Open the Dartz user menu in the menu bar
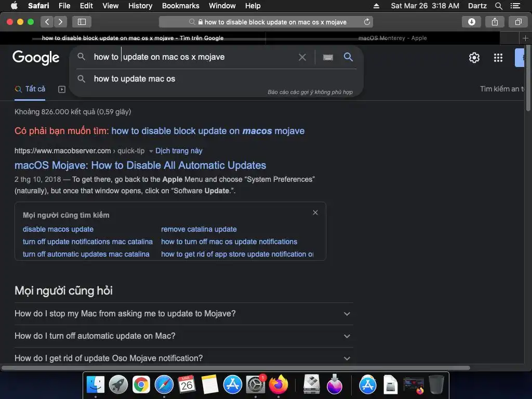Viewport: 532px width, 399px height. tap(477, 6)
